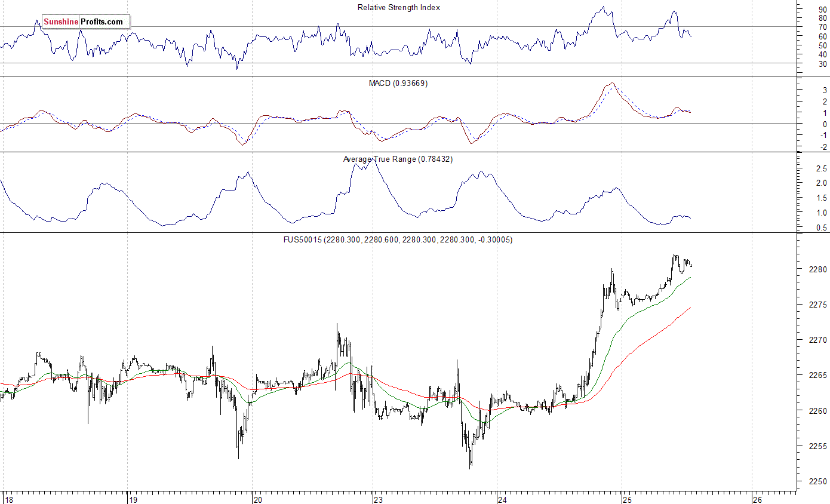Click the 24 date label on time axis

pos(502,499)
